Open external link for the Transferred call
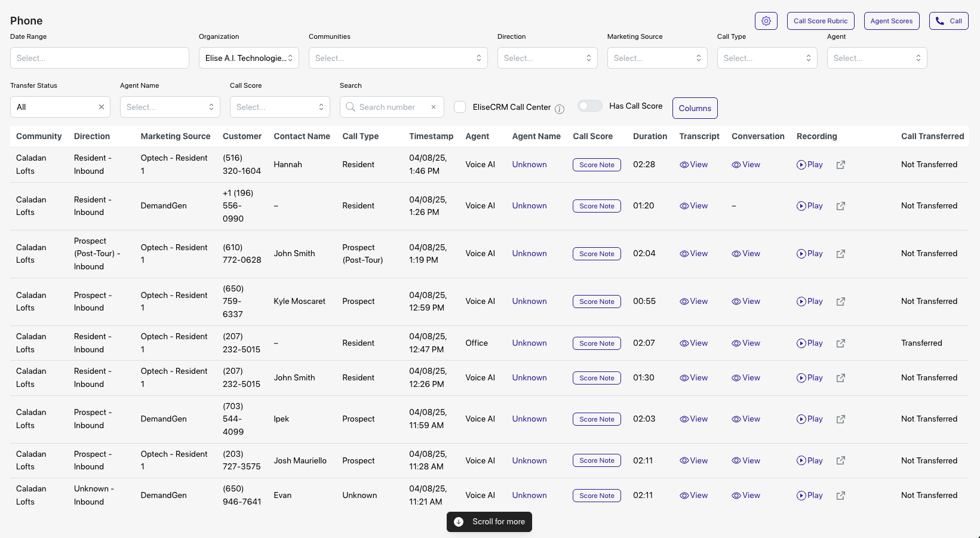980x538 pixels. (841, 343)
